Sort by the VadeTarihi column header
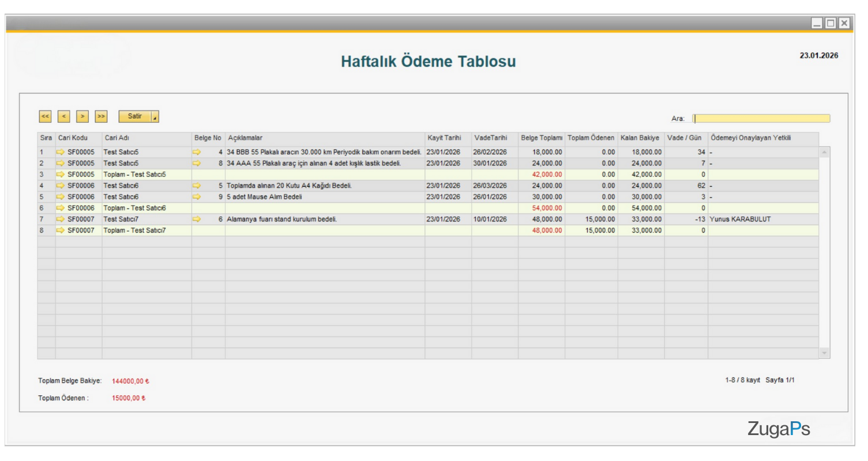 [491, 138]
